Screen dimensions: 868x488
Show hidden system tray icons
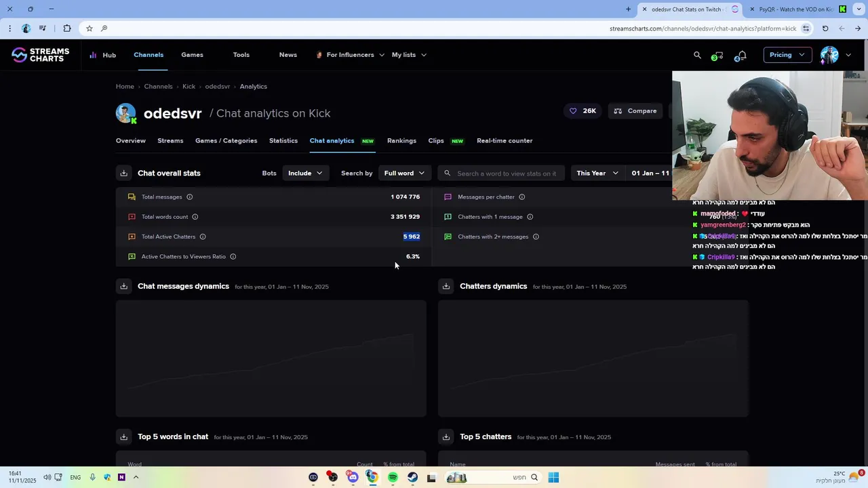(136, 477)
